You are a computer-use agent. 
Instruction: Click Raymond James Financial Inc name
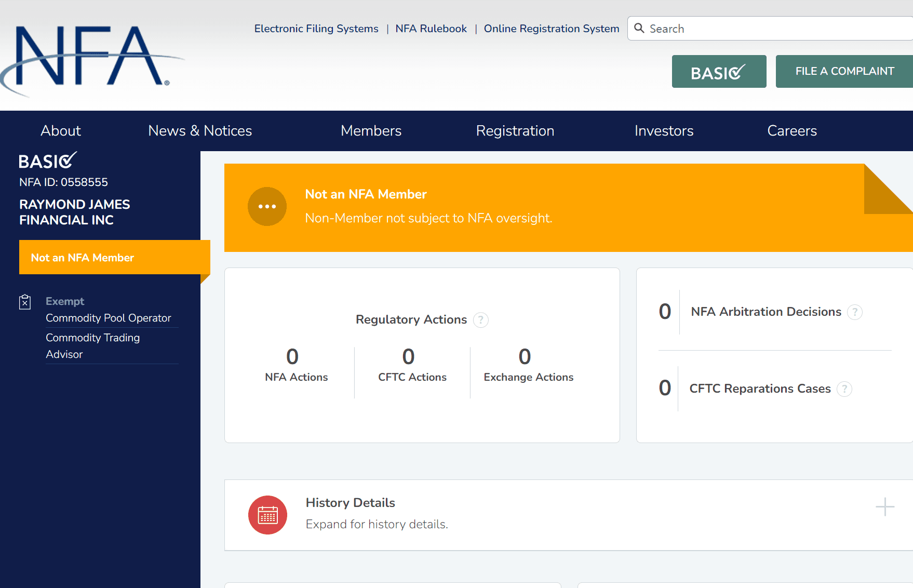[75, 212]
